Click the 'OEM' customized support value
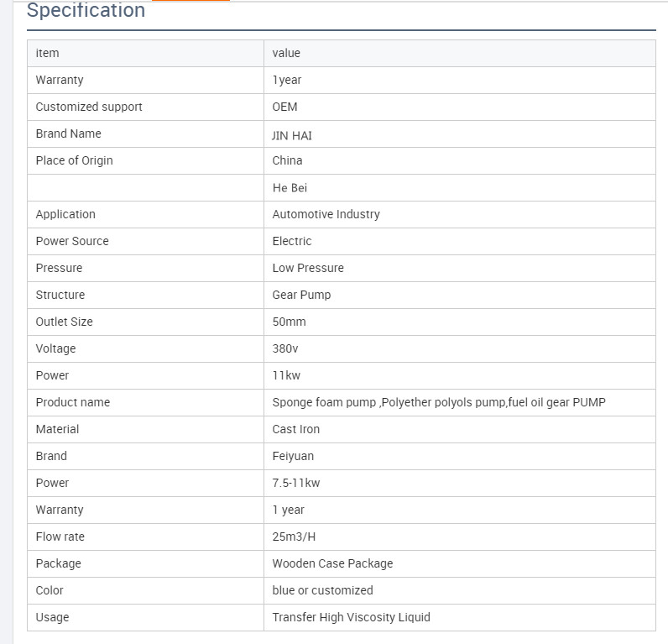 pos(284,107)
